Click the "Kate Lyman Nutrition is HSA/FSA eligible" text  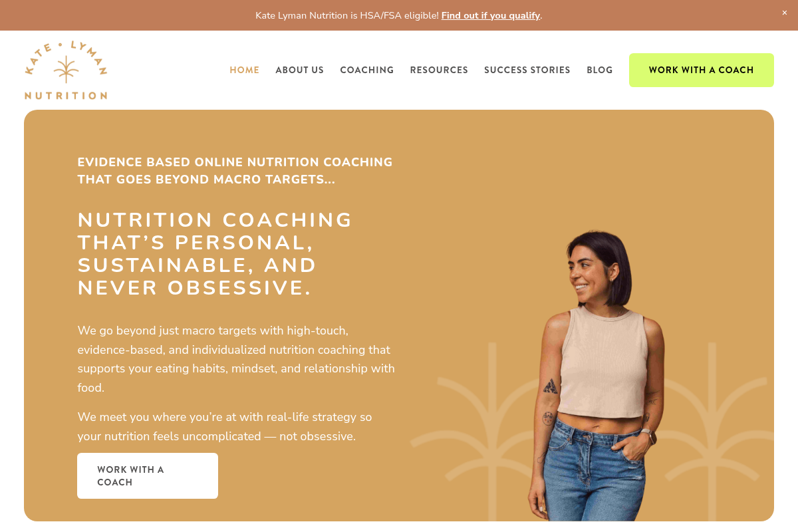click(347, 15)
